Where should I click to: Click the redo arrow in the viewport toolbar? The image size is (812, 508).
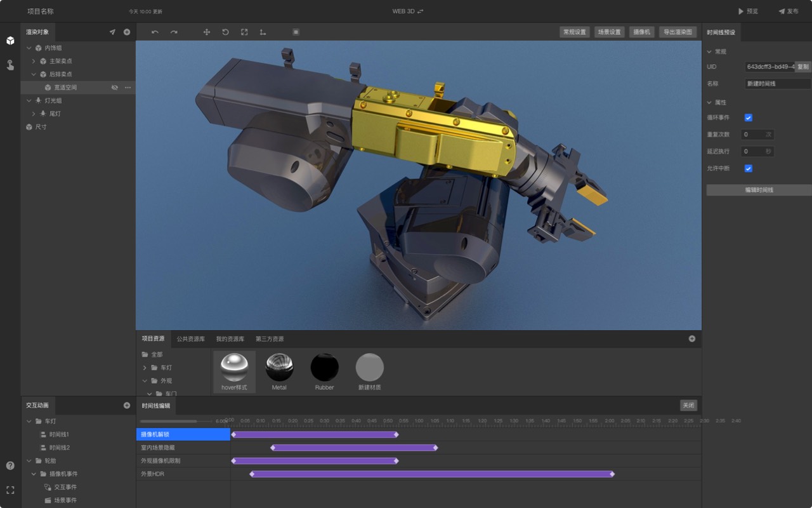tap(174, 32)
